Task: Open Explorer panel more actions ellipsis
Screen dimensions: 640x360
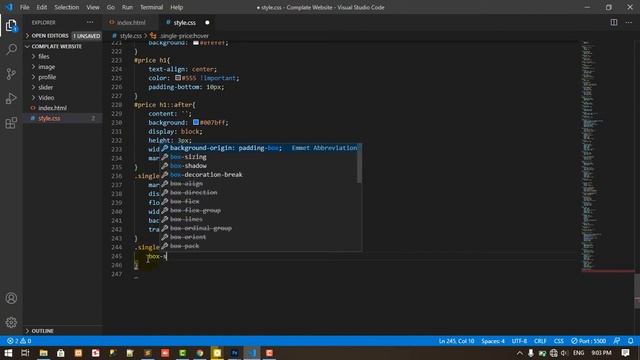Action: coord(90,22)
